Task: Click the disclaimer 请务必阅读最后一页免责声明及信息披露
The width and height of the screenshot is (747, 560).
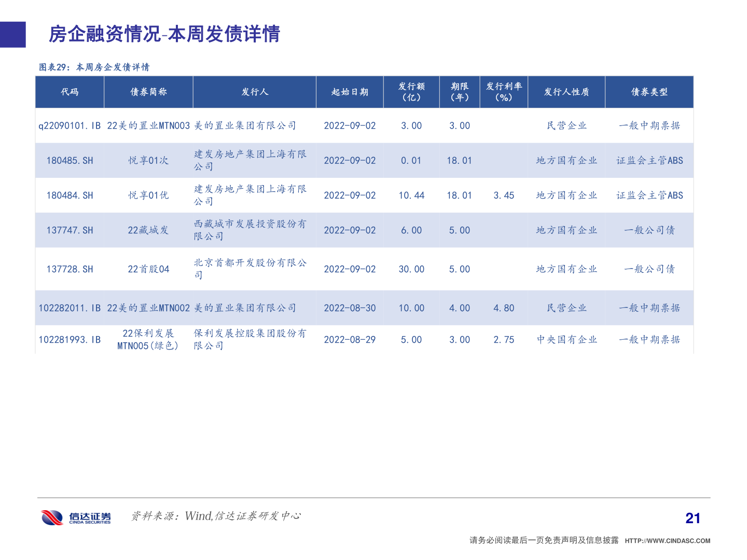Action: click(544, 540)
